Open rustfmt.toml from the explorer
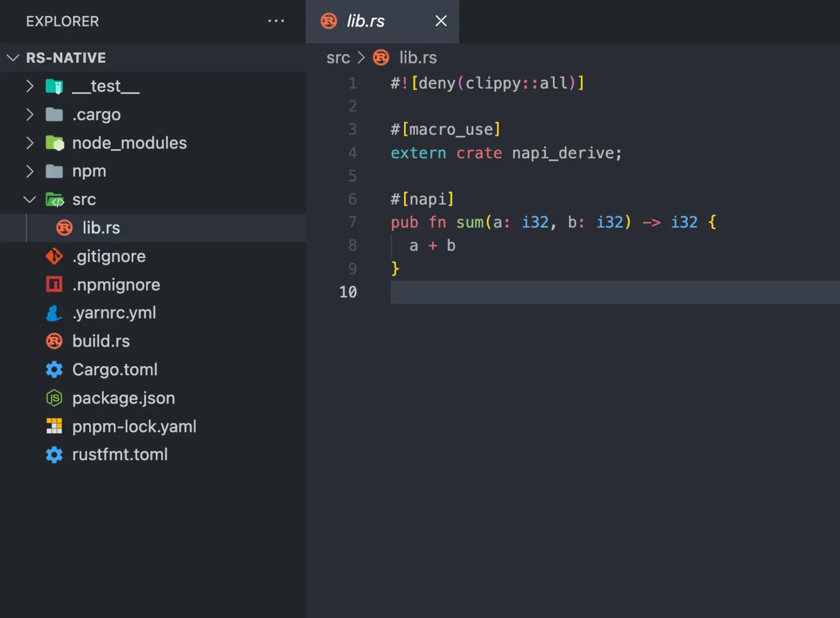Image resolution: width=840 pixels, height=618 pixels. tap(120, 454)
